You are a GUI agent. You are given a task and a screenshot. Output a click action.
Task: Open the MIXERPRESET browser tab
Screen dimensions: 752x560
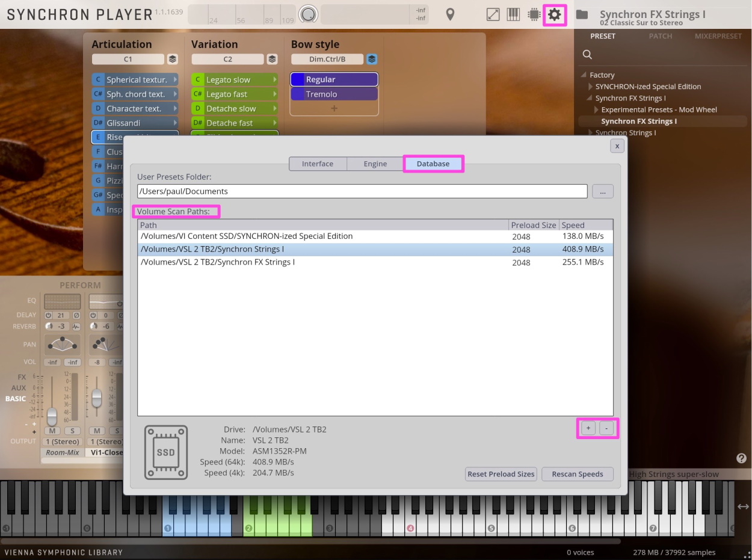coord(718,36)
